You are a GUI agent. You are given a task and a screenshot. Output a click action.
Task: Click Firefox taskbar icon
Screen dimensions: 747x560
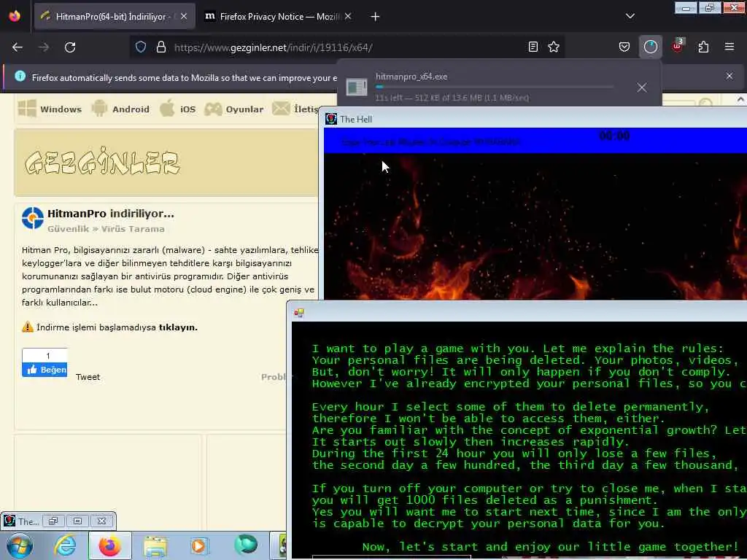[x=110, y=545]
